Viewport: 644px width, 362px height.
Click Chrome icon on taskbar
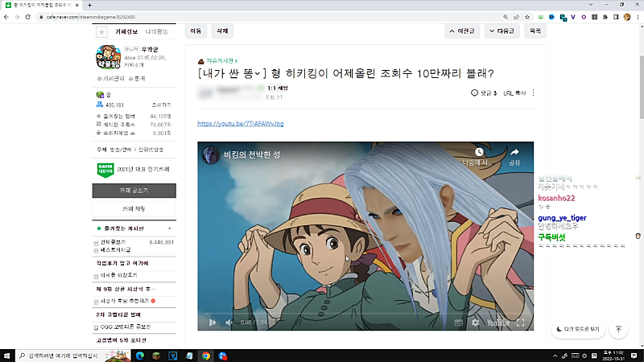206,356
